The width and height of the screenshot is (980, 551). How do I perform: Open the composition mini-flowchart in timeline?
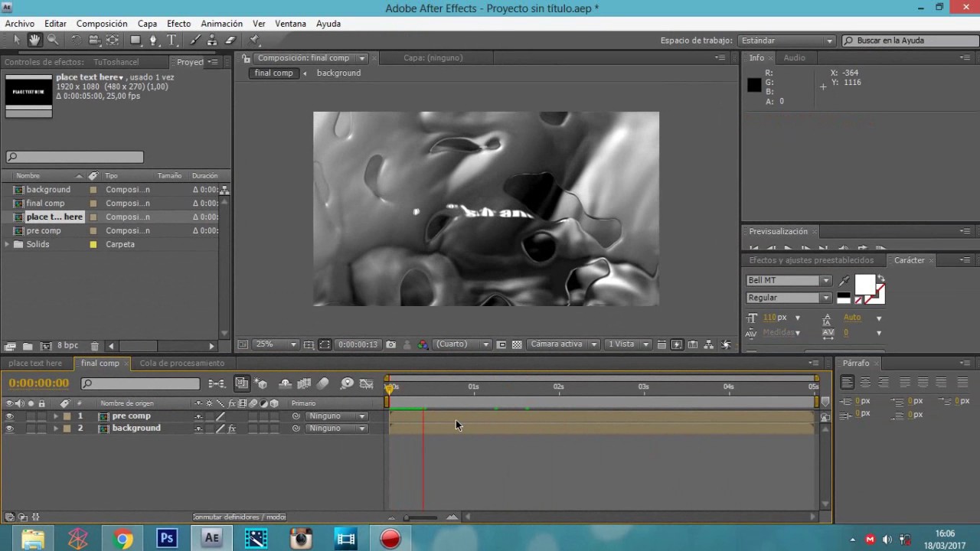pos(217,383)
